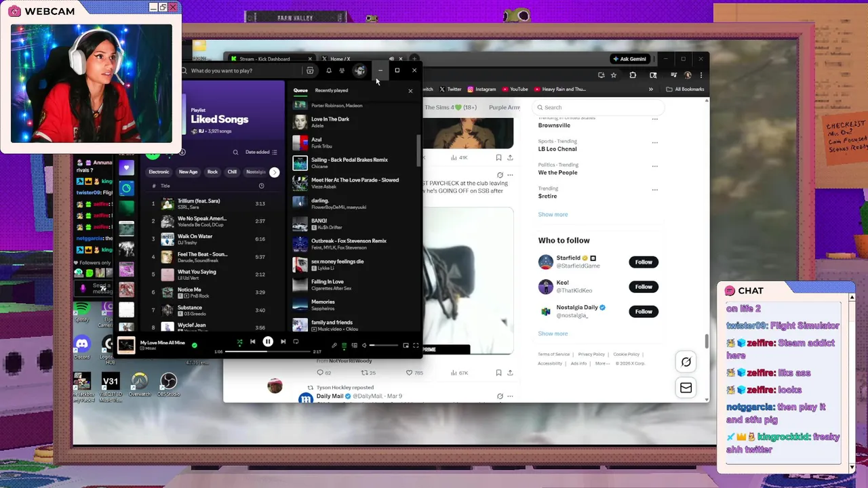Toggle saved checkmark for My Love Mine All Mine
Image resolution: width=868 pixels, height=488 pixels.
(x=195, y=345)
